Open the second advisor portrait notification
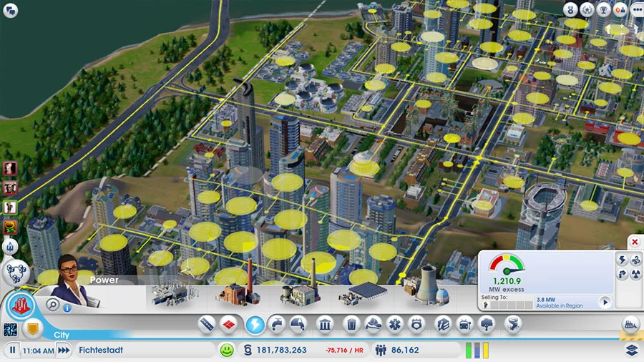 tap(10, 188)
